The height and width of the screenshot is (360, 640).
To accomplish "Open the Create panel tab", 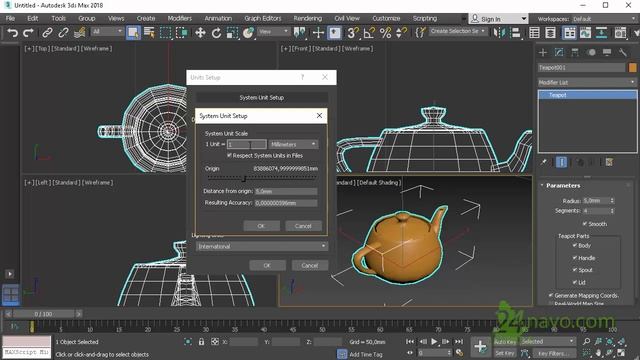I will [543, 52].
